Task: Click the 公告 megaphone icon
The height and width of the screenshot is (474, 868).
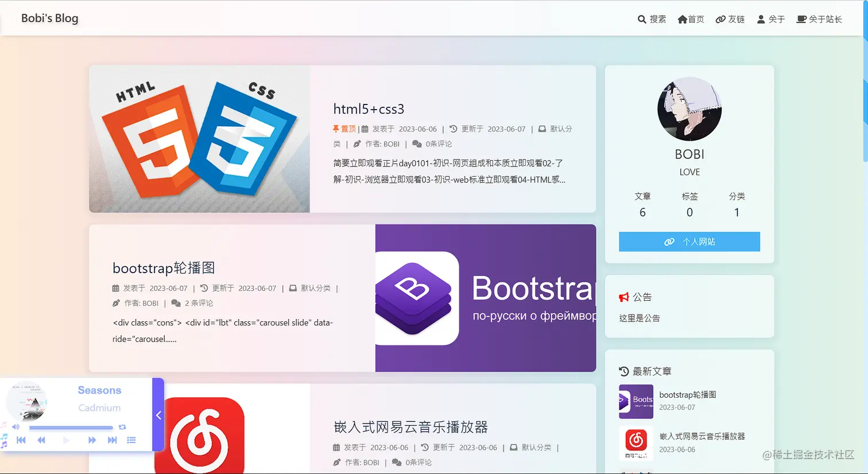Action: 624,297
